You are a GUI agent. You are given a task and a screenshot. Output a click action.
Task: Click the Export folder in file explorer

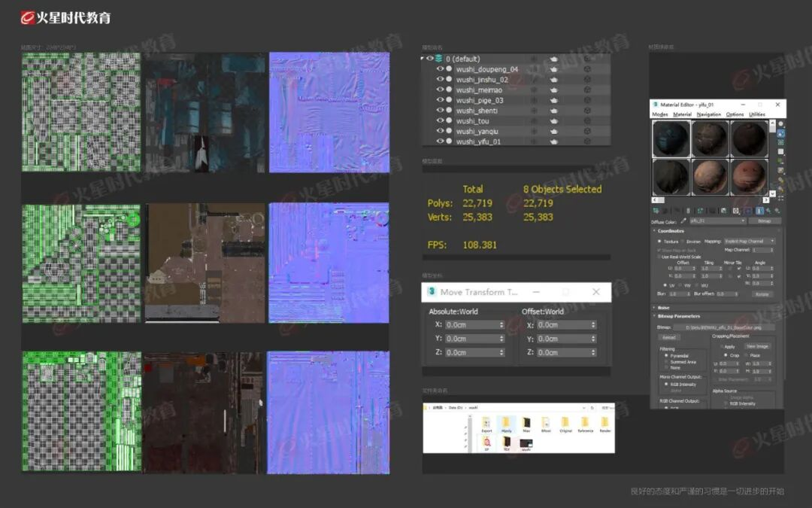(486, 424)
